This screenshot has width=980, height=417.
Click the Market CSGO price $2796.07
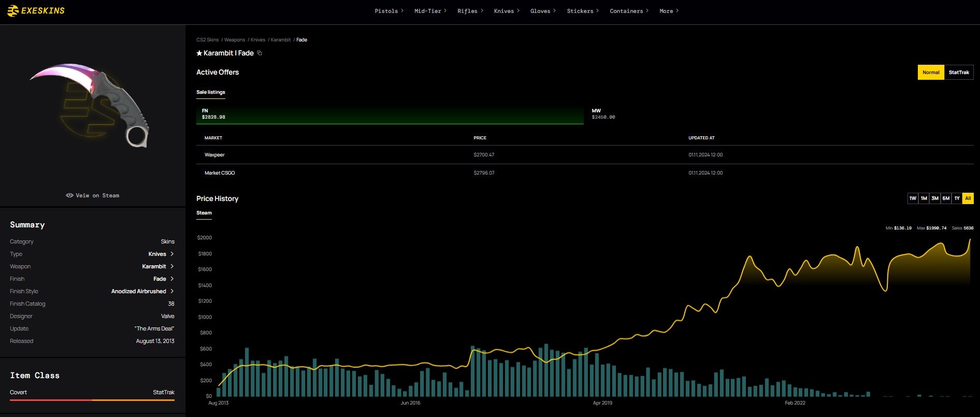coord(484,173)
